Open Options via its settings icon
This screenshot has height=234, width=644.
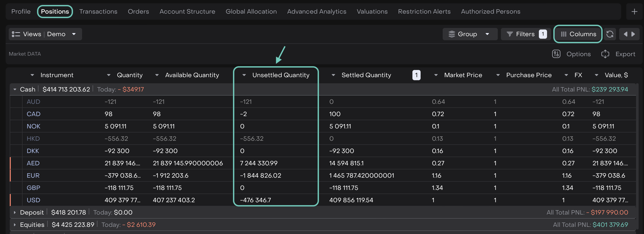click(556, 54)
